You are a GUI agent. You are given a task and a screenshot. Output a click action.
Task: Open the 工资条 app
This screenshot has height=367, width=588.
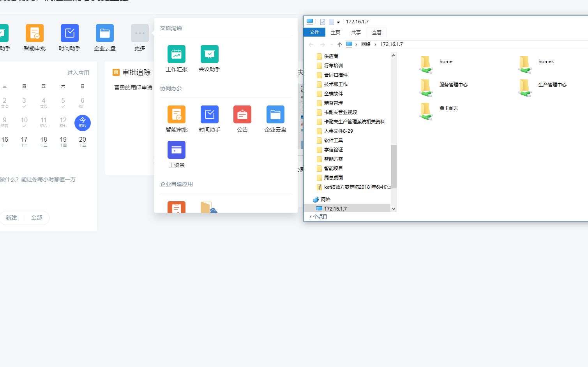coord(177,154)
